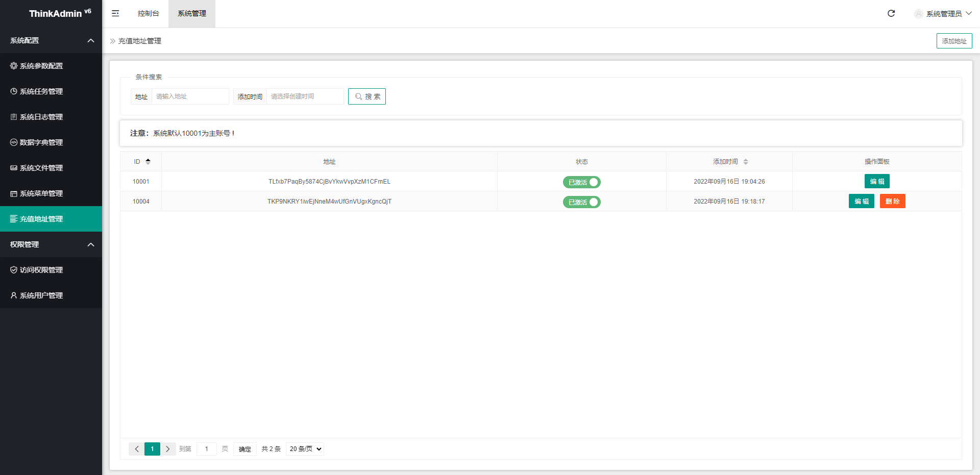The height and width of the screenshot is (475, 980).
Task: Click the 添加地址 button
Action: (953, 41)
